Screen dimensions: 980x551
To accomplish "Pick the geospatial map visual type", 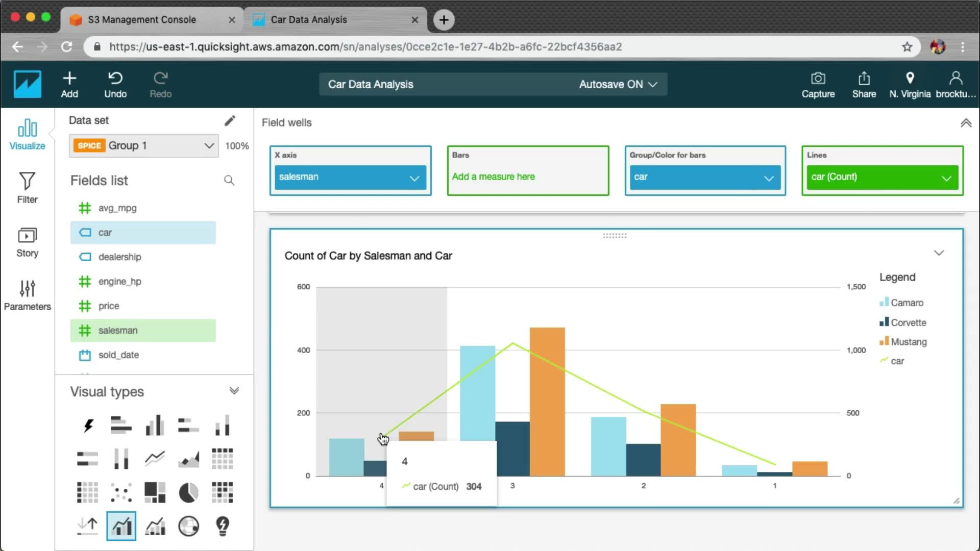I will click(188, 526).
